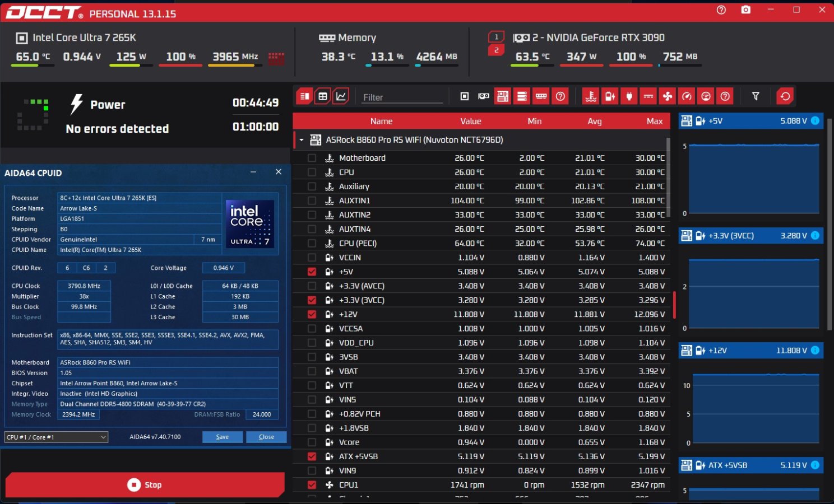This screenshot has height=504, width=834.
Task: Uncheck the ATX +5VSB sensor checkbox
Action: coord(312,456)
